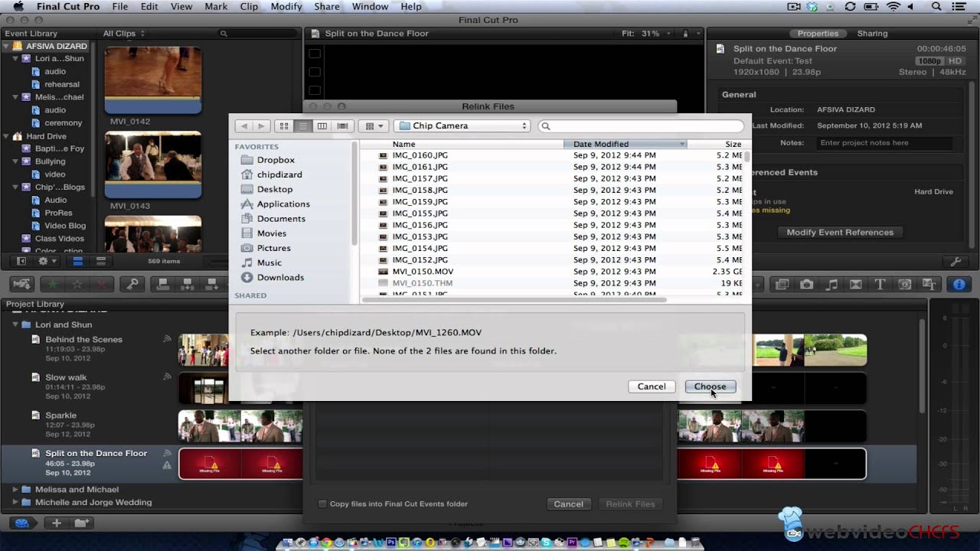Viewport: 980px width, 551px height.
Task: Switch to the Properties tab
Action: 818,34
